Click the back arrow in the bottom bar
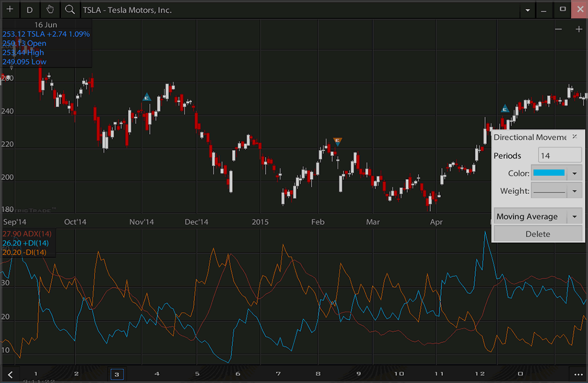The width and height of the screenshot is (588, 383). pos(10,374)
